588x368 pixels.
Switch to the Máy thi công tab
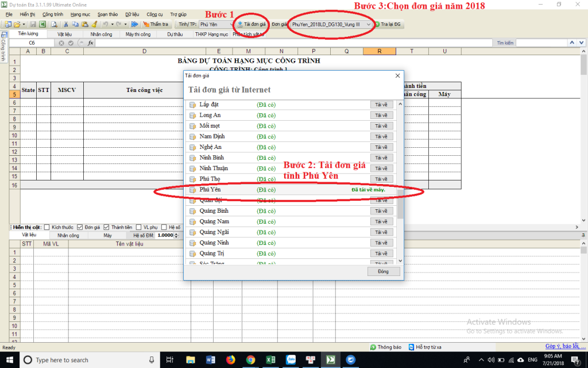point(138,34)
